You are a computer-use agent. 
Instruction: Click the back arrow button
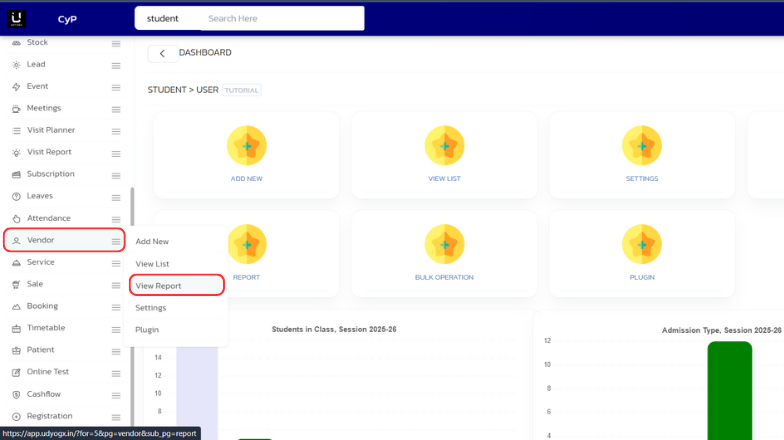(x=162, y=53)
